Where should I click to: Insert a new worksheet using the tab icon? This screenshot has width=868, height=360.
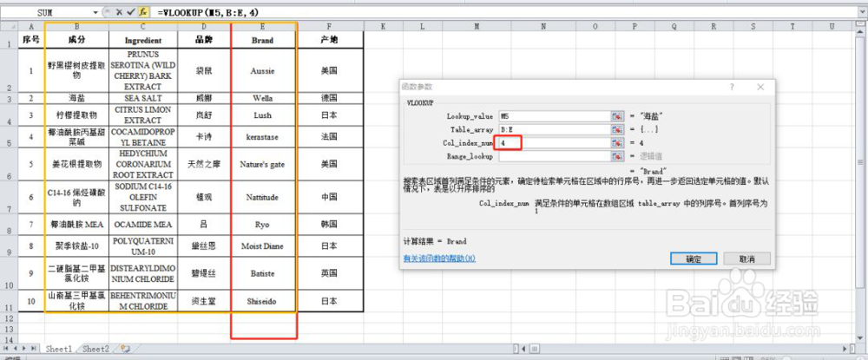pos(125,349)
